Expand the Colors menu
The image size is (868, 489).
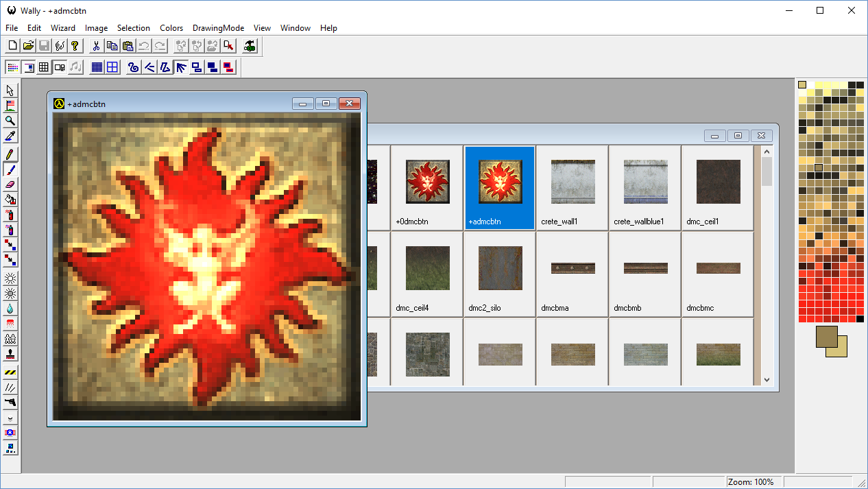[x=171, y=28]
